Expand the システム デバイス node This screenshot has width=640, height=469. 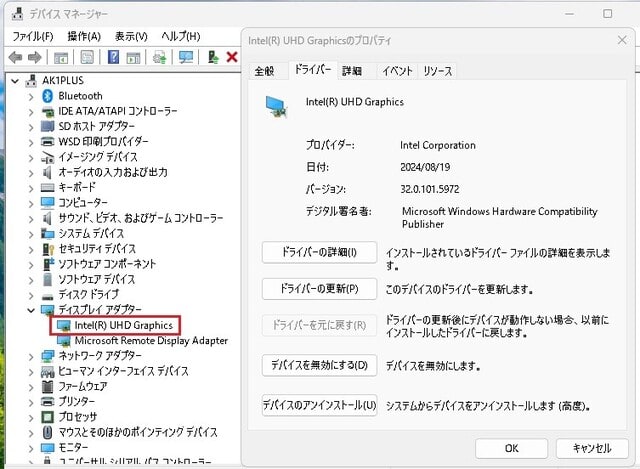point(31,234)
